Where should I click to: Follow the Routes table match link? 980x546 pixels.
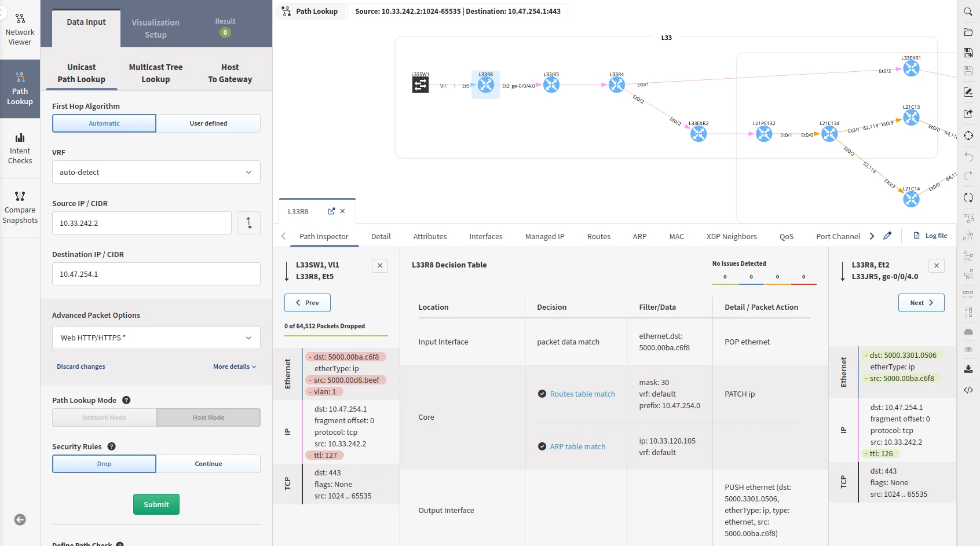pyautogui.click(x=582, y=394)
